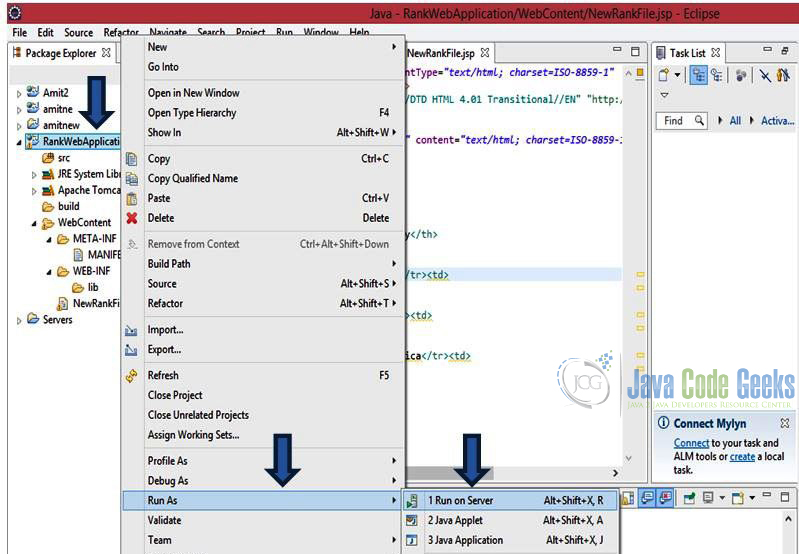Collapse the META-INF folder
Viewport: 799px width, 554px height.
point(49,240)
